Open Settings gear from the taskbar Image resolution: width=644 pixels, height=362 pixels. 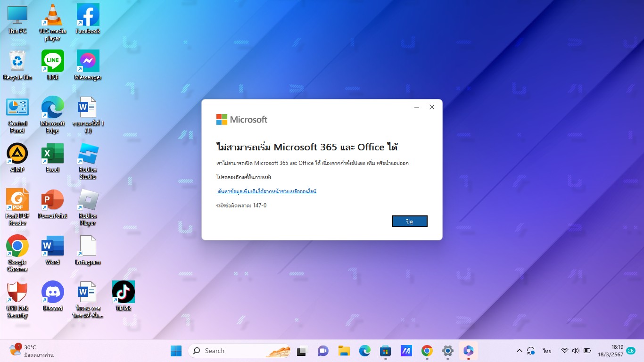(448, 351)
